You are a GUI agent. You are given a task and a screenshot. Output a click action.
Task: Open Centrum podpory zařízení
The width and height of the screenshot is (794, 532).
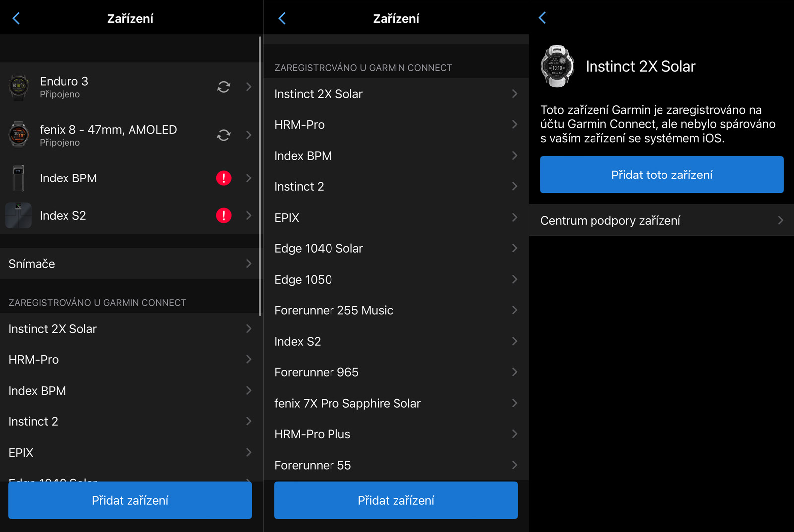(662, 220)
